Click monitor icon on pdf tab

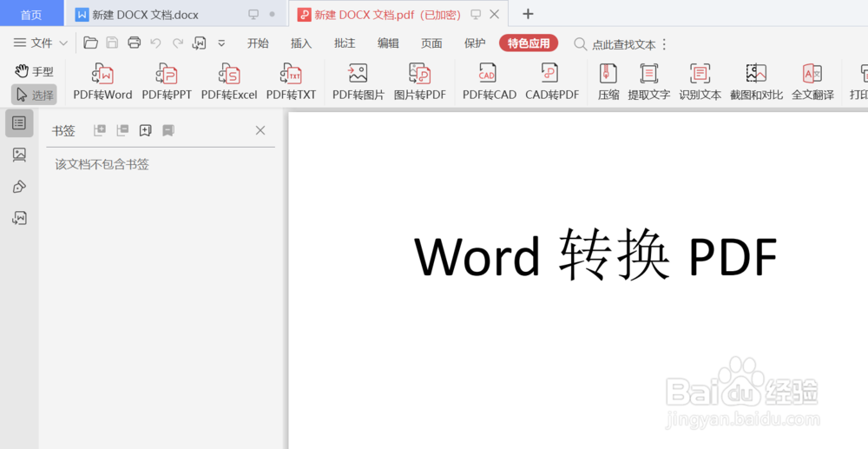pos(476,15)
